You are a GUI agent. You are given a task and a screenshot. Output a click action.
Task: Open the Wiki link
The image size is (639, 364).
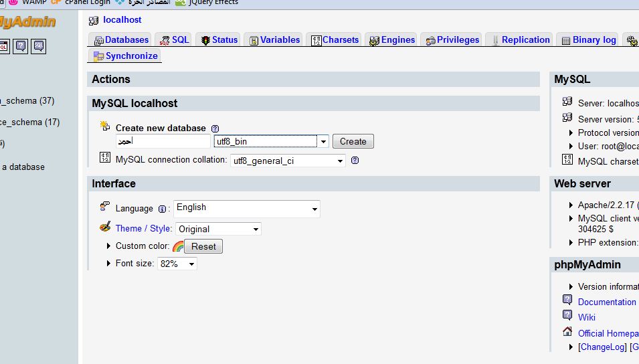pyautogui.click(x=586, y=317)
